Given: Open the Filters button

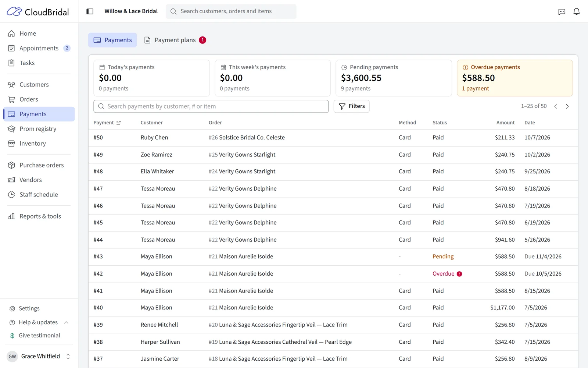Looking at the screenshot, I should coord(351,106).
